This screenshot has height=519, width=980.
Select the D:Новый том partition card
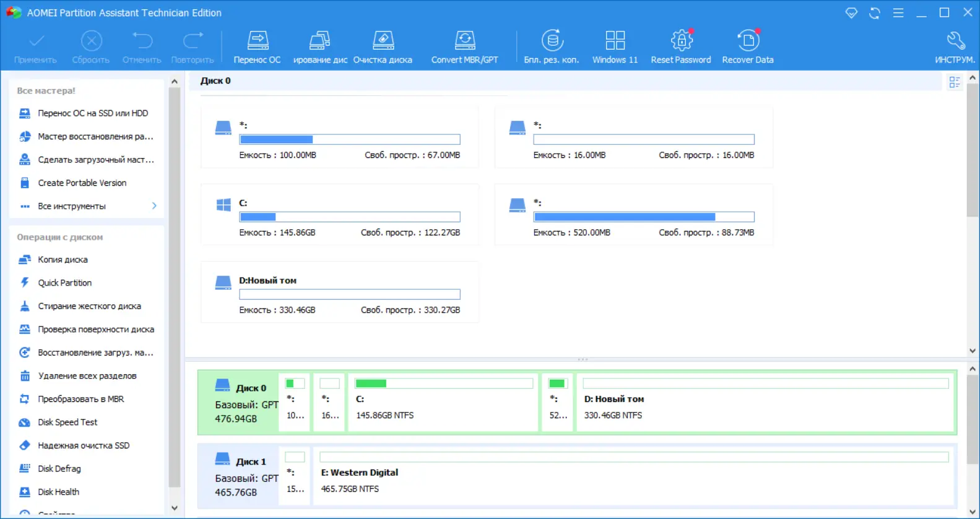click(x=340, y=292)
